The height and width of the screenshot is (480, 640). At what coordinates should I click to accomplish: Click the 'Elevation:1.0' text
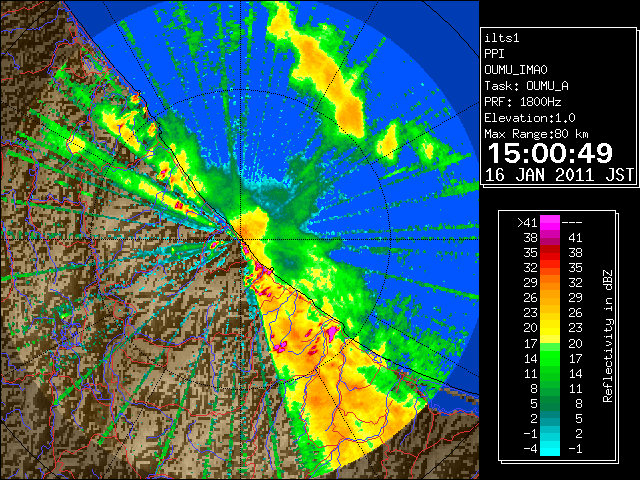(530, 118)
